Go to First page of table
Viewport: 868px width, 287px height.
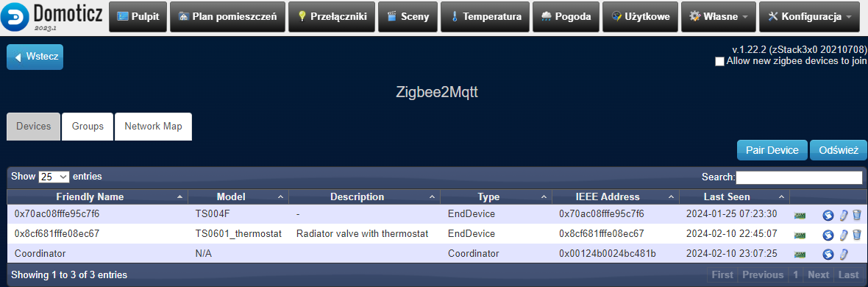click(x=722, y=274)
